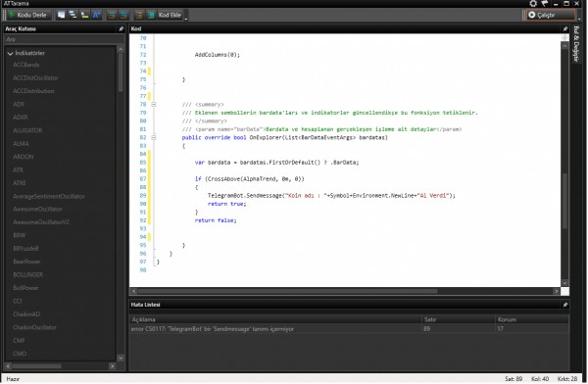Pin the Hata Listesi panel
588x384 pixels.
[564, 305]
